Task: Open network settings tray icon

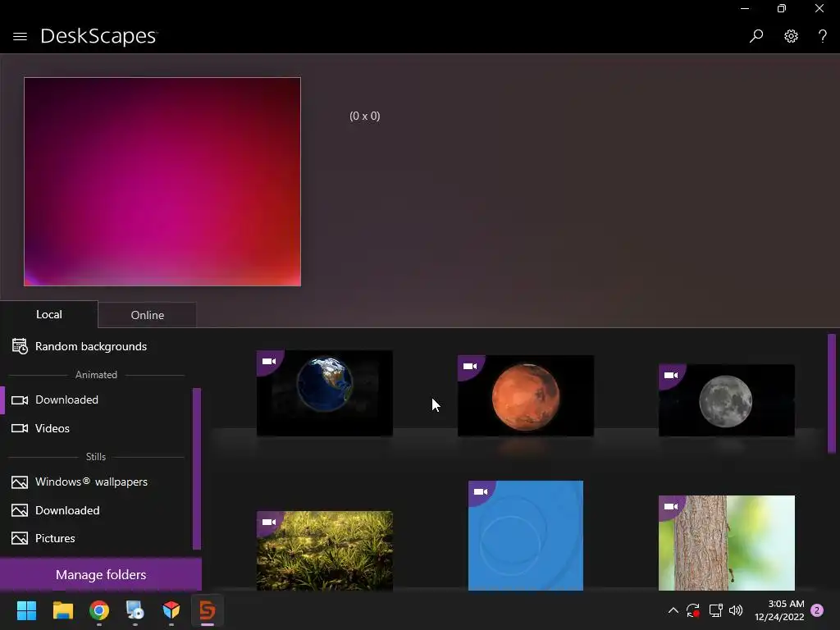Action: [715, 610]
